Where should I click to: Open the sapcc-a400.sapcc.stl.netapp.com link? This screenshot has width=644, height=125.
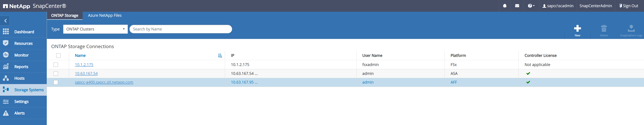(x=104, y=82)
